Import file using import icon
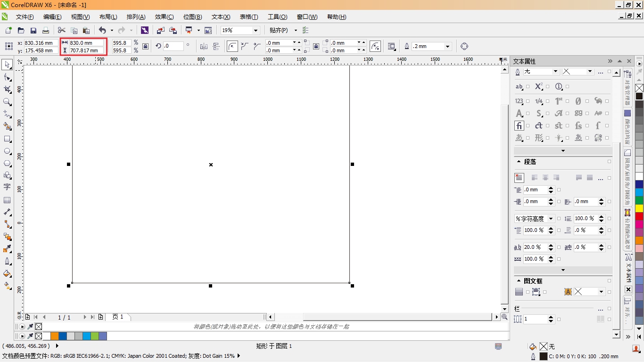Image resolution: width=644 pixels, height=362 pixels. [x=161, y=30]
